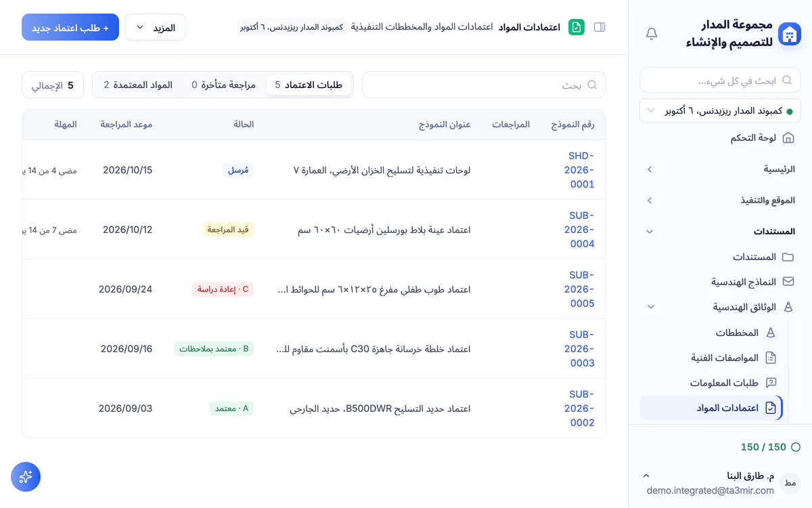Open submittal SUB-2026-0002 link

[x=580, y=408]
